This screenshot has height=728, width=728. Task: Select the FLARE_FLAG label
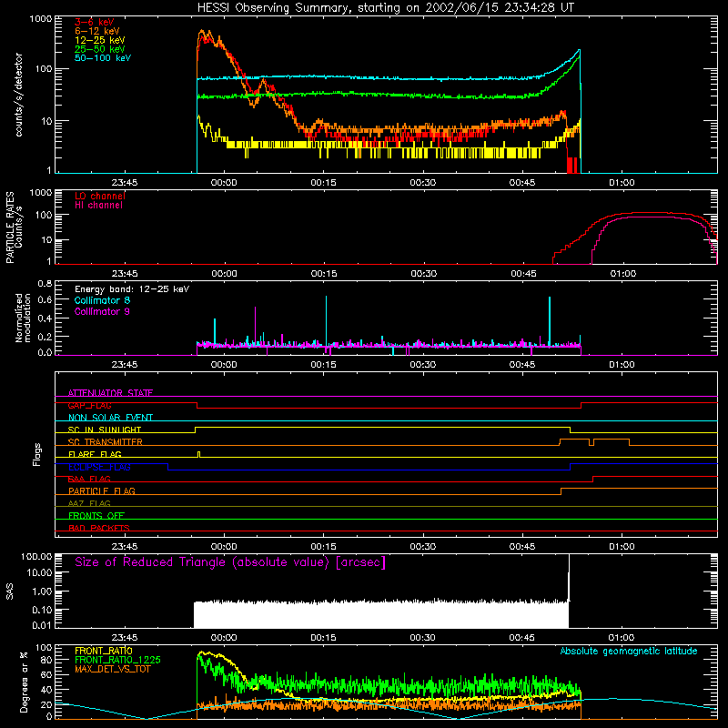[x=95, y=454]
